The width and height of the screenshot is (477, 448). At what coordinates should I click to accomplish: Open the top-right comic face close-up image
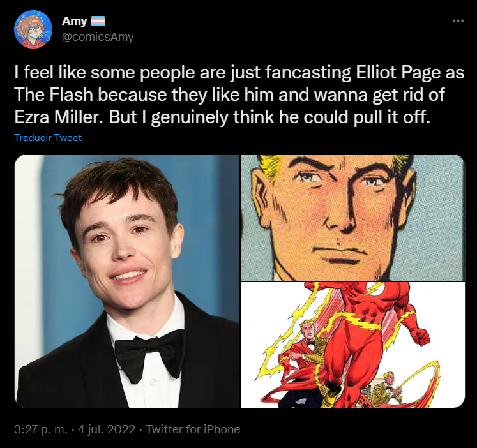click(352, 218)
